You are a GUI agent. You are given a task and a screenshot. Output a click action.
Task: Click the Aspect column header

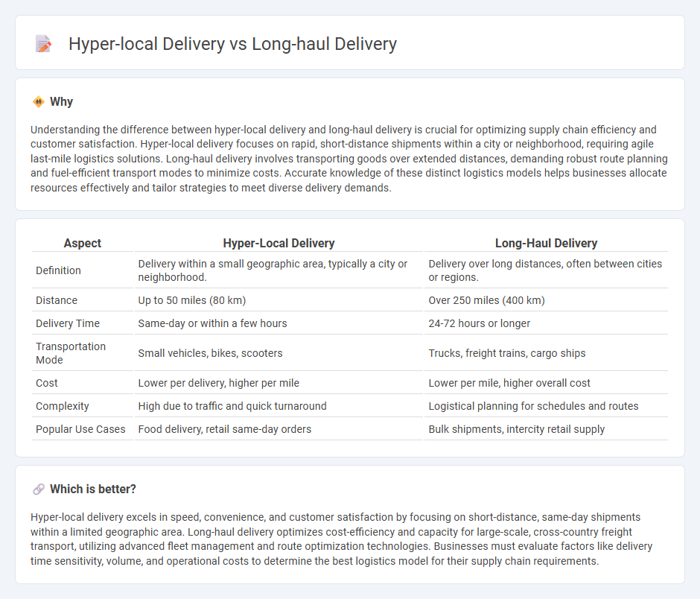coord(83,243)
